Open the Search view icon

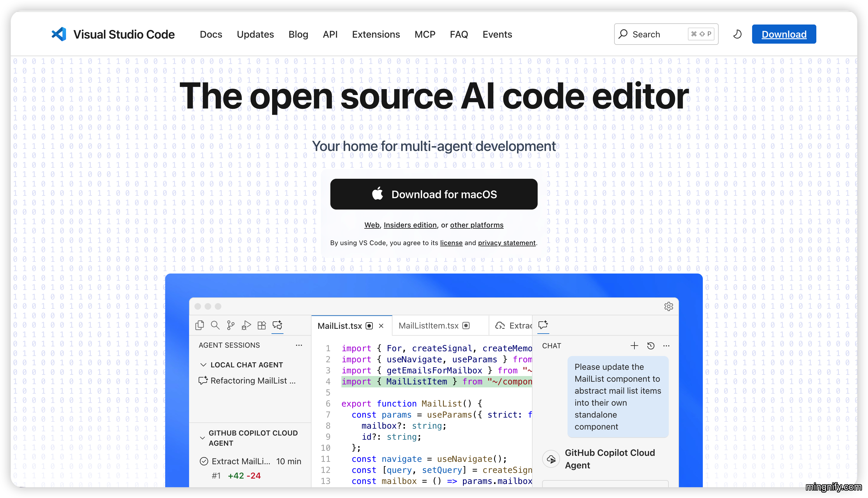[215, 325]
